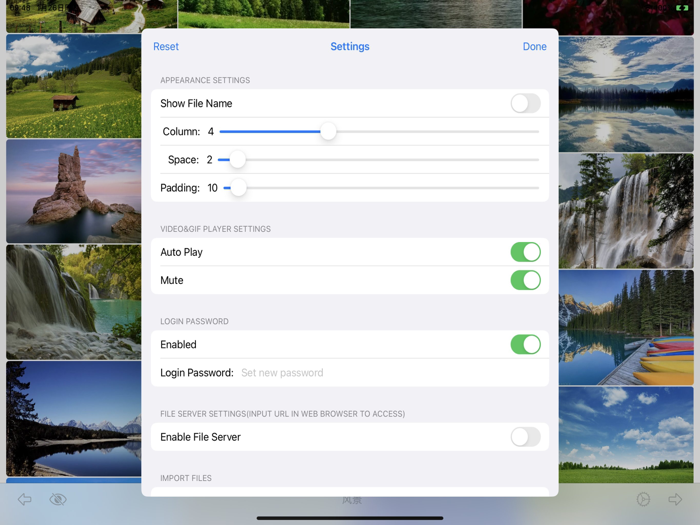Click the Column value 4

pyautogui.click(x=211, y=132)
